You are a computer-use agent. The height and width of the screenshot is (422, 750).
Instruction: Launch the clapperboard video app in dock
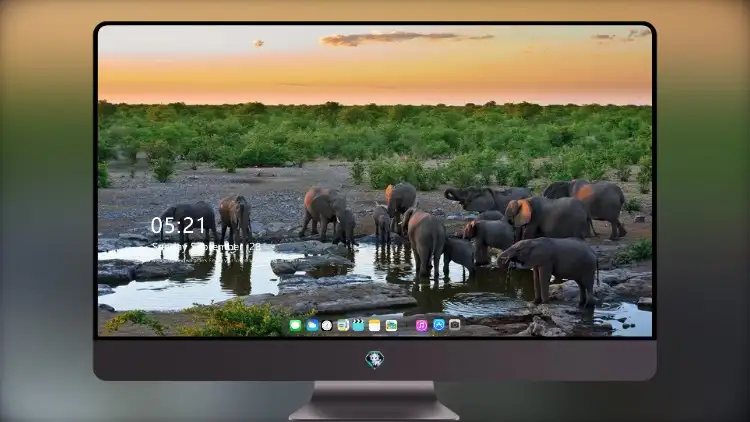[358, 325]
